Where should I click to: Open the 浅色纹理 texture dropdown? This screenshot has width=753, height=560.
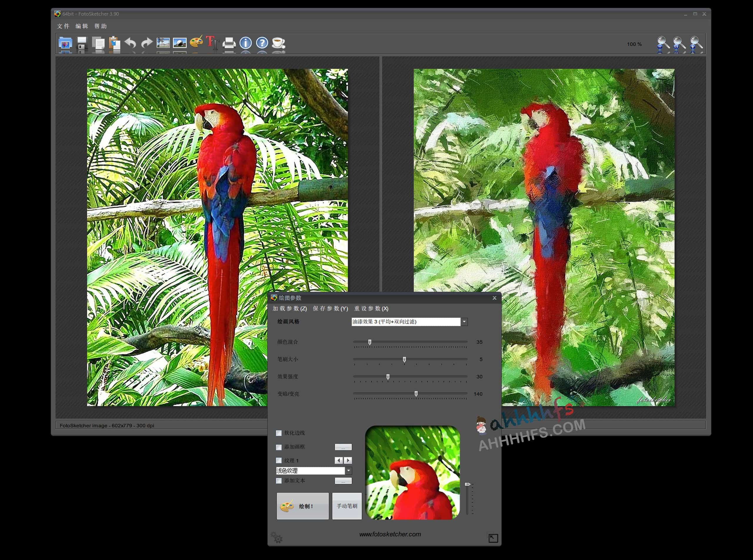point(348,471)
